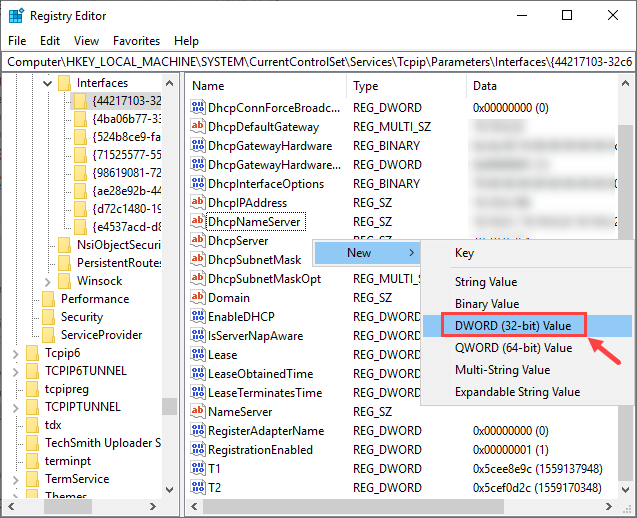Click the EnableDHCP DWORD value icon

click(197, 317)
